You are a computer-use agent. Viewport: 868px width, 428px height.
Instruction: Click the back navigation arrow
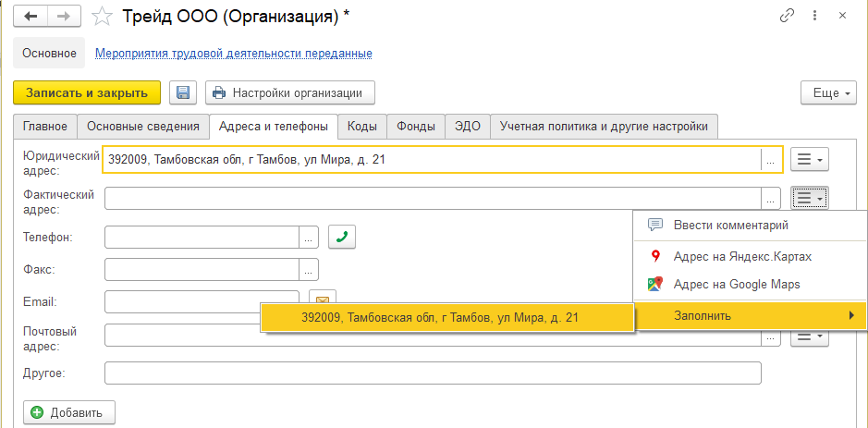pos(31,16)
